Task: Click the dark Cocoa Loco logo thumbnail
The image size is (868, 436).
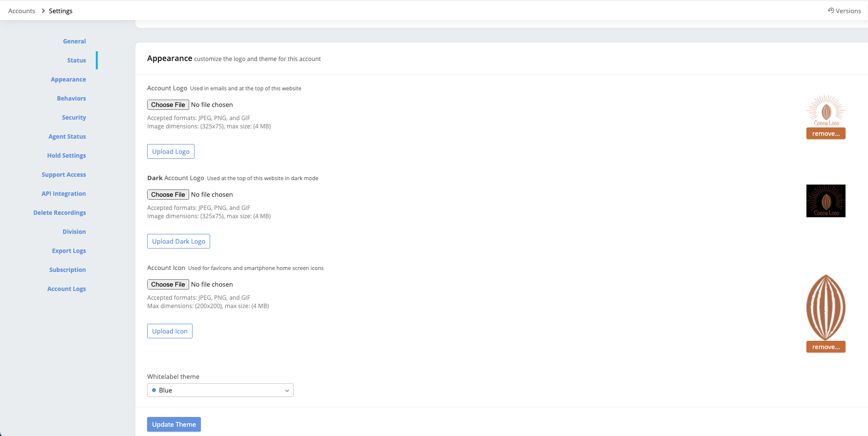Action: (825, 201)
